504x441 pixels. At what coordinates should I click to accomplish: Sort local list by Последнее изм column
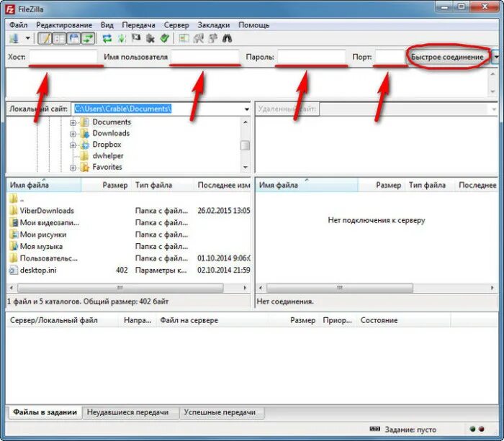[x=223, y=185]
